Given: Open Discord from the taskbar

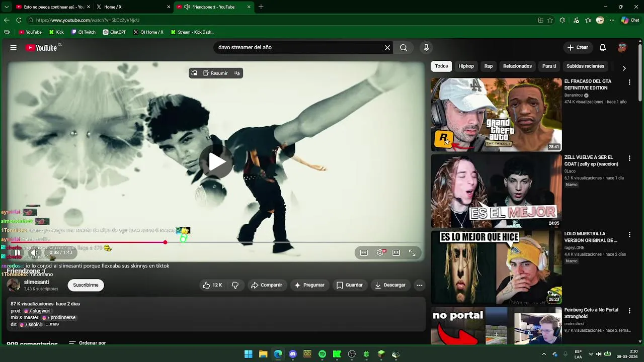Looking at the screenshot, I should (293, 354).
